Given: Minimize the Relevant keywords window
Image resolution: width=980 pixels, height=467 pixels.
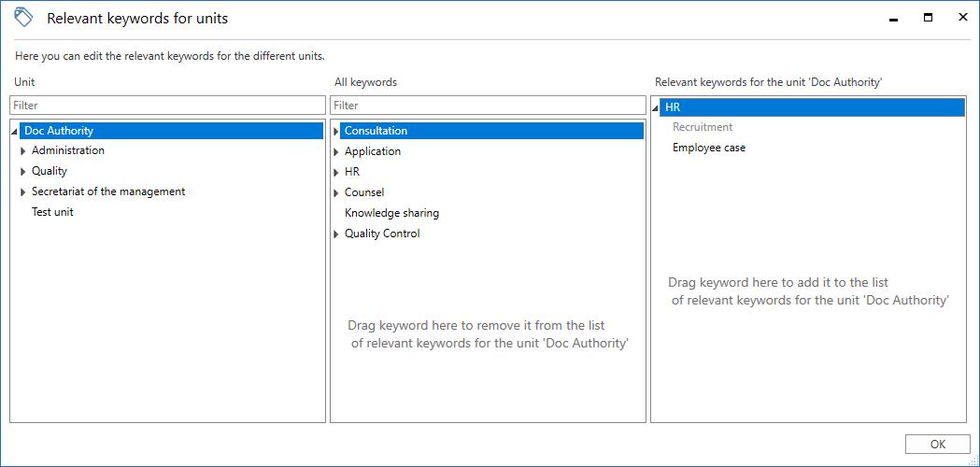Looking at the screenshot, I should click(893, 18).
